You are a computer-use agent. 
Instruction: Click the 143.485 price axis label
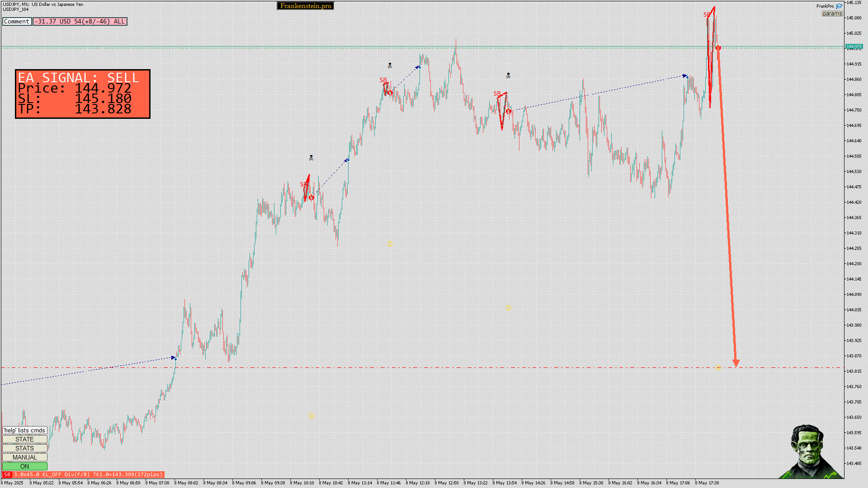coord(854,463)
